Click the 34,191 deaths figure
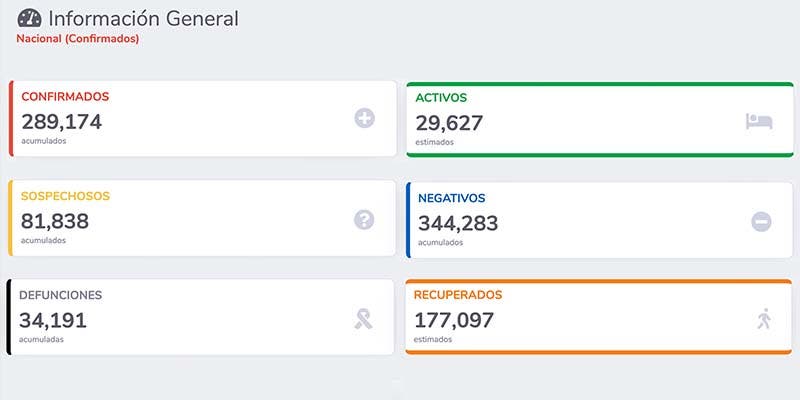This screenshot has width=800, height=400. 53,320
